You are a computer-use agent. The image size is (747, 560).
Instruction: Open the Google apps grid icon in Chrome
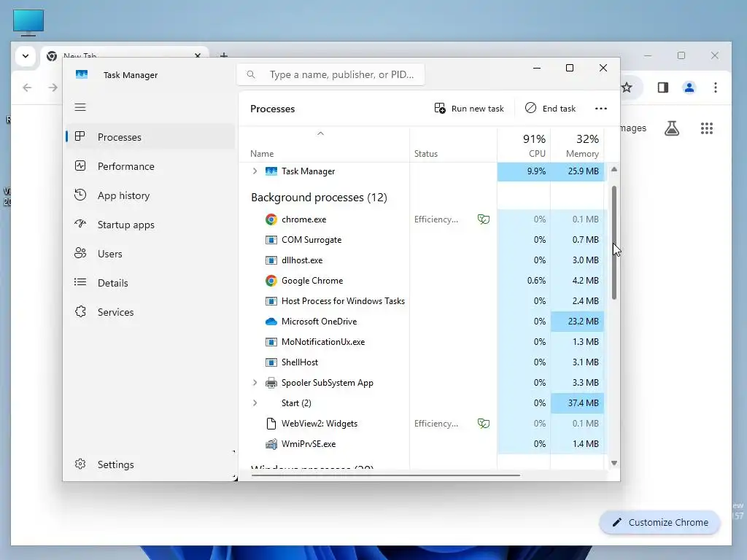click(706, 128)
